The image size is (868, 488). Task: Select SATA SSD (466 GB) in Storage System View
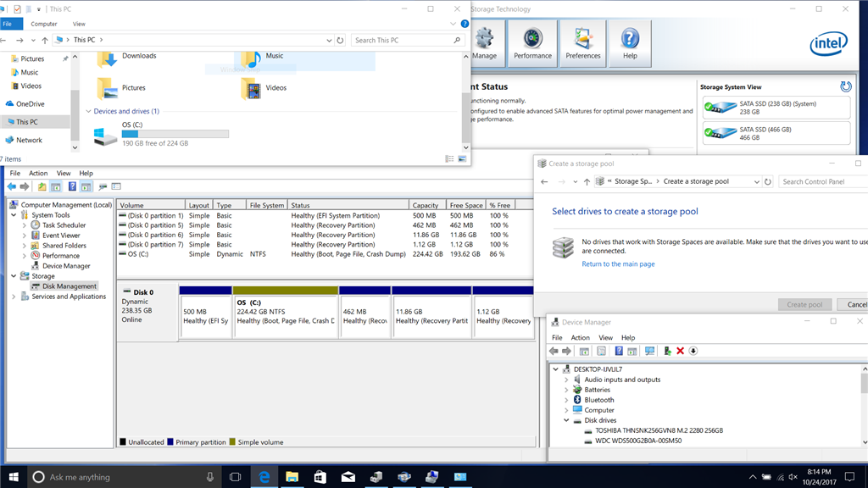776,133
